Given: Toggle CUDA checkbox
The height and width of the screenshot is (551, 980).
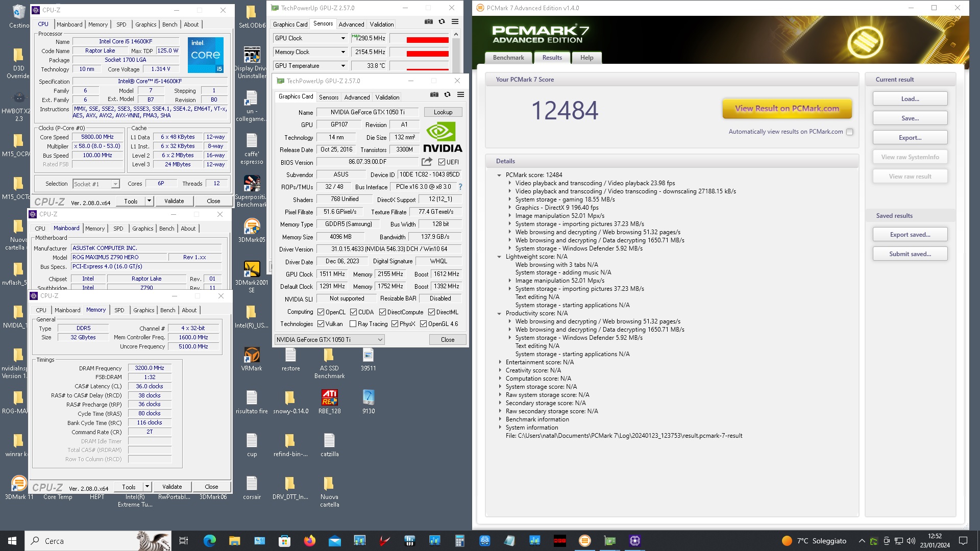Looking at the screenshot, I should 353,312.
